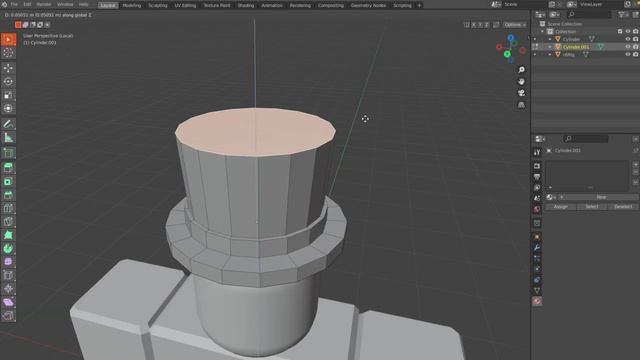Activate the Inset Faces tool
This screenshot has width=640, height=360.
[x=8, y=182]
